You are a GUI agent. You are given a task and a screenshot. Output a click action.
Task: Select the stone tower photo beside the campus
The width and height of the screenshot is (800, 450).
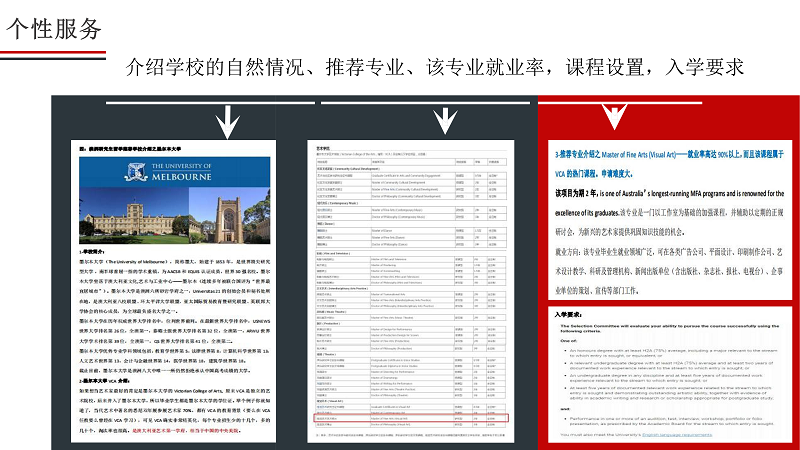point(230,215)
